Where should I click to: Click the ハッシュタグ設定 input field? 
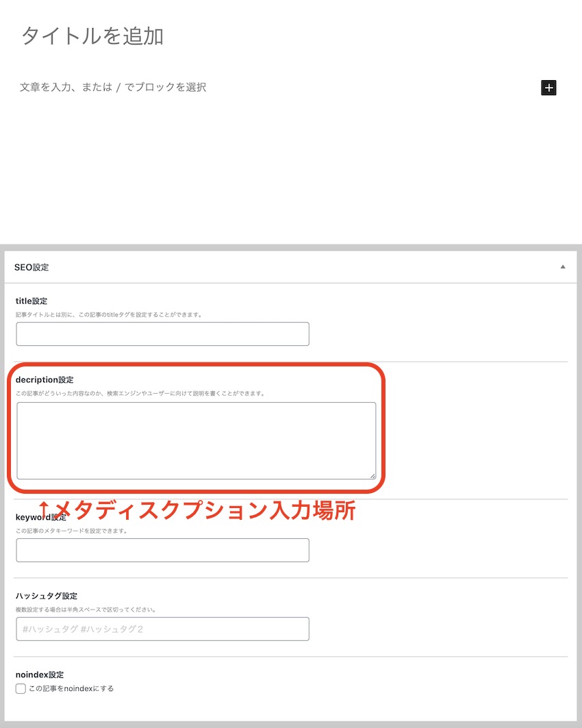click(162, 629)
